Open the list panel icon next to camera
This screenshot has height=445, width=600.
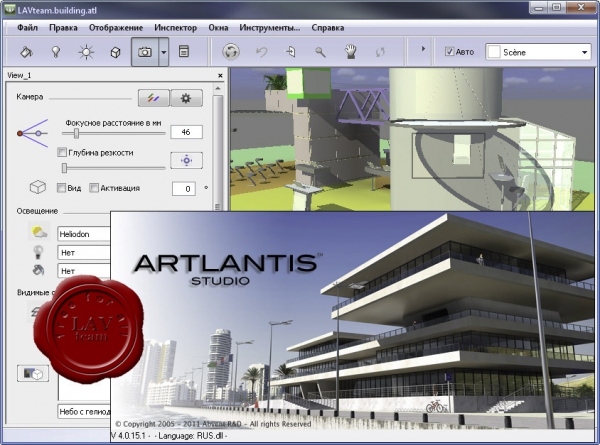184,51
